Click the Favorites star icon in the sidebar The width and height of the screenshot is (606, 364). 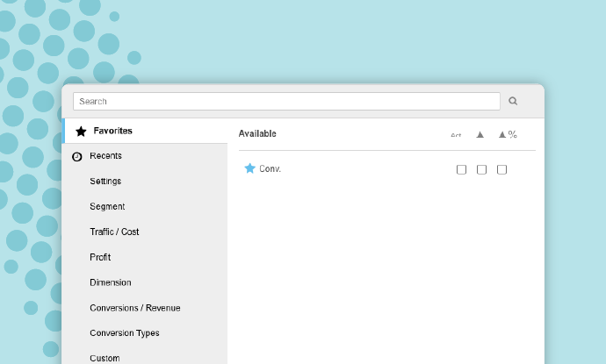pos(81,132)
